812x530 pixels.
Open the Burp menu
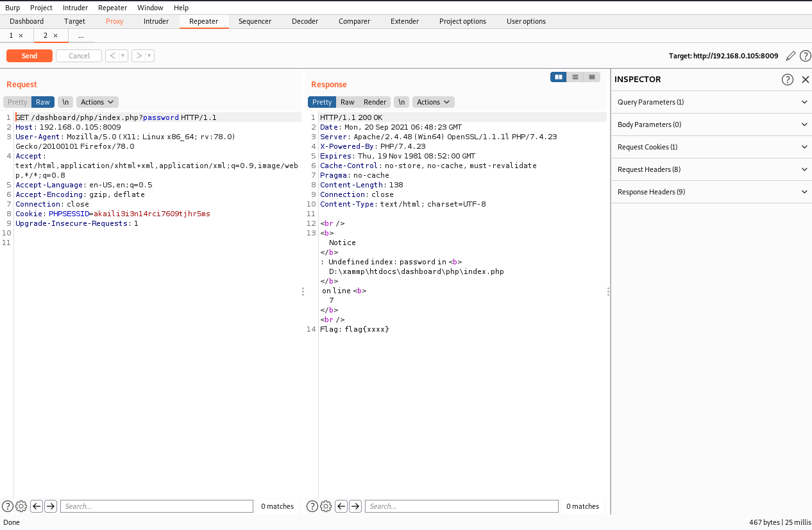pos(12,8)
